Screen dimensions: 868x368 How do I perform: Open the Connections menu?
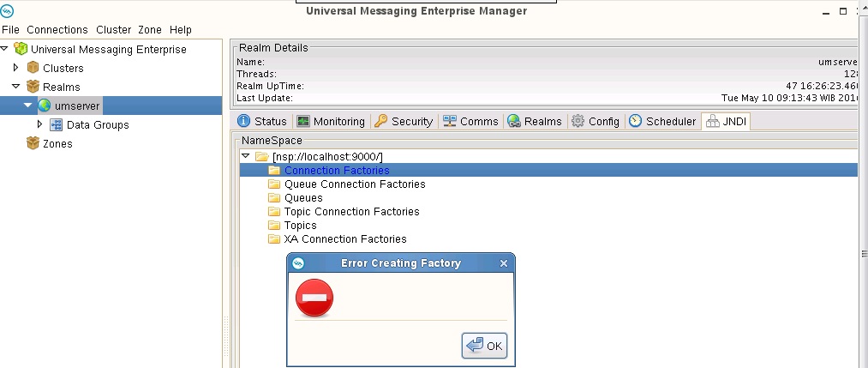click(x=57, y=30)
